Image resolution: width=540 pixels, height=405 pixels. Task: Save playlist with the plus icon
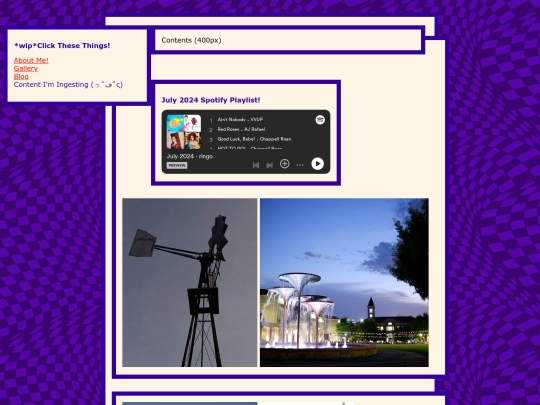pos(284,164)
